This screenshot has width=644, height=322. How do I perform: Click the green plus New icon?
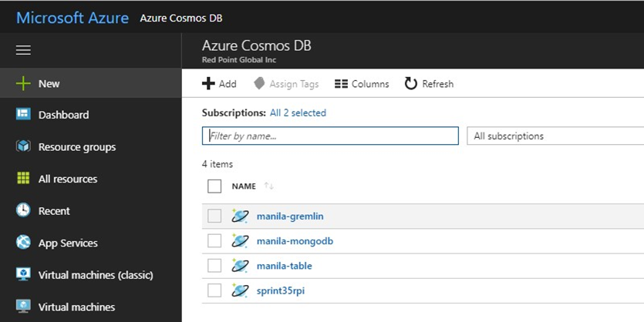(x=23, y=83)
